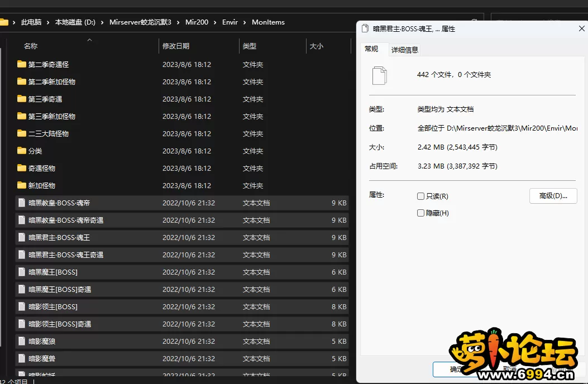Click the 二三大陆怪物 folder icon
The image size is (588, 384).
coord(22,133)
